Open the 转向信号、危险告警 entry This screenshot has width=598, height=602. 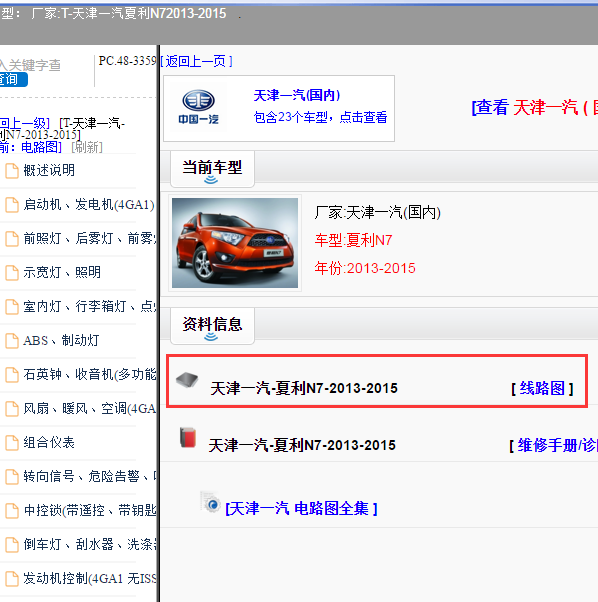pyautogui.click(x=90, y=476)
